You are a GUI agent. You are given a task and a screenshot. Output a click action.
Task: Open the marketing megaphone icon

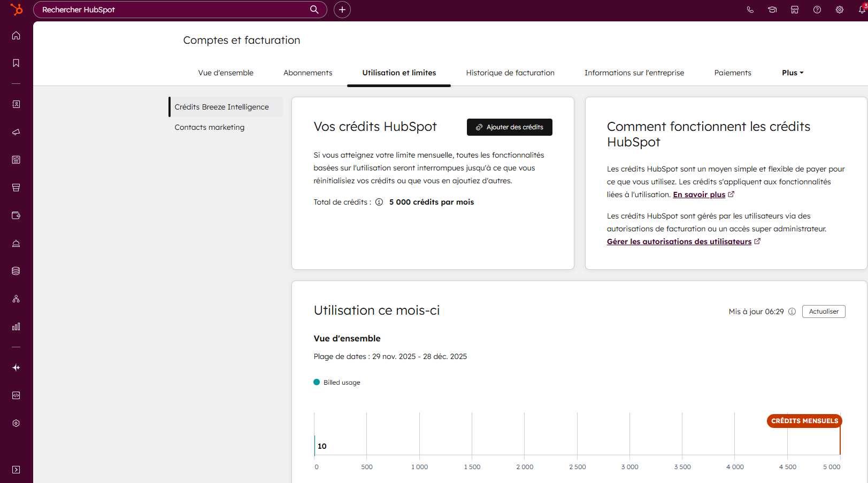pyautogui.click(x=16, y=132)
